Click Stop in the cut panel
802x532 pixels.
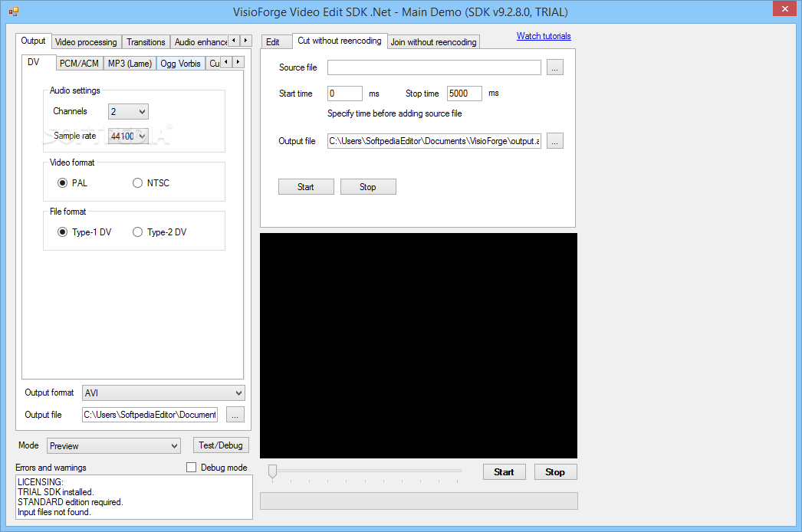pos(368,187)
